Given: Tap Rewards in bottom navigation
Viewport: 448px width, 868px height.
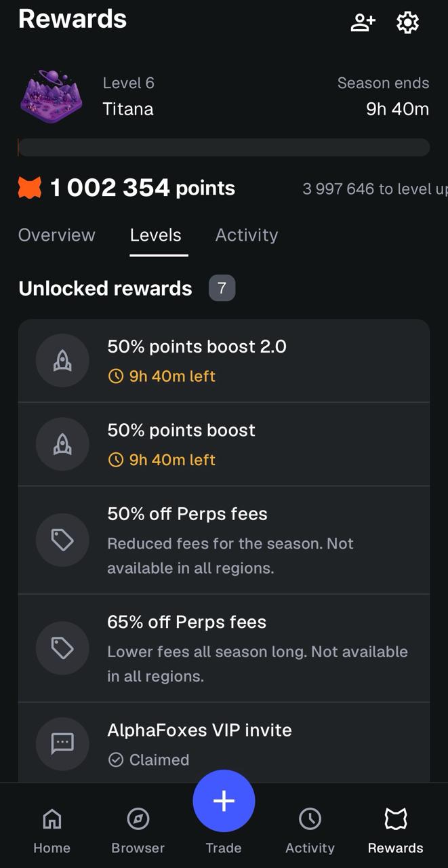Looking at the screenshot, I should (396, 829).
